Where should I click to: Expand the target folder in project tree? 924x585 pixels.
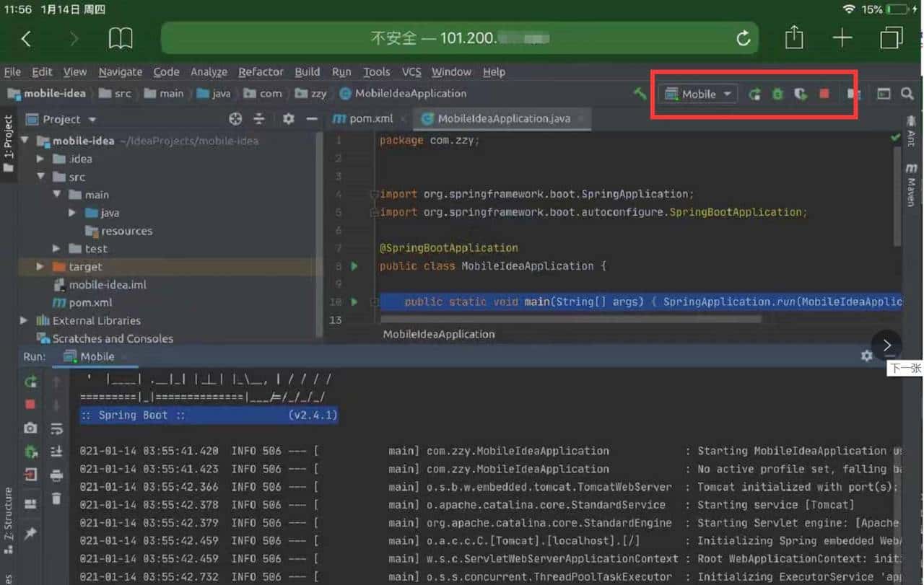click(x=40, y=267)
